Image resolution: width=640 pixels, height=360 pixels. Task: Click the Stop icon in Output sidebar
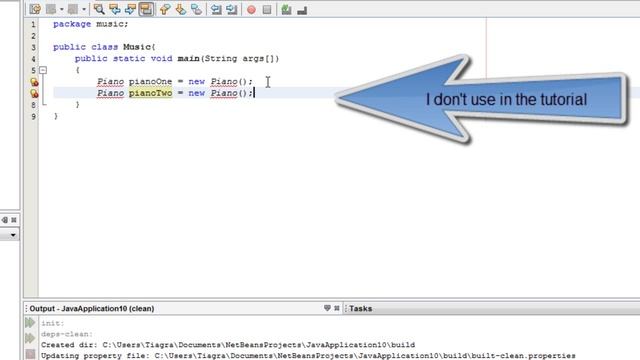pyautogui.click(x=30, y=353)
